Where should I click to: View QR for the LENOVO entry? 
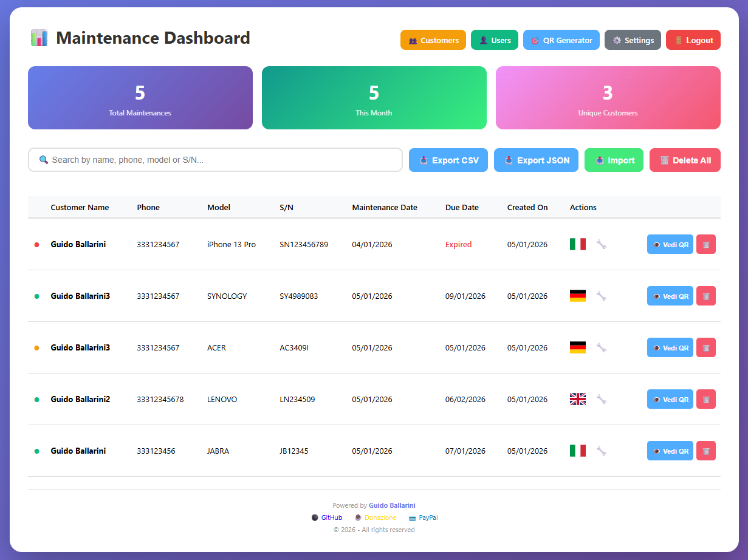(x=670, y=399)
